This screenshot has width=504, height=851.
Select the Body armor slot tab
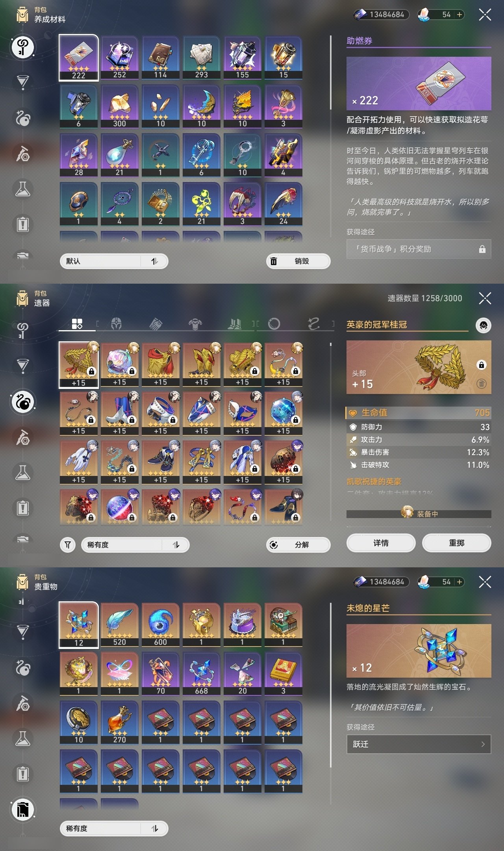click(x=195, y=324)
